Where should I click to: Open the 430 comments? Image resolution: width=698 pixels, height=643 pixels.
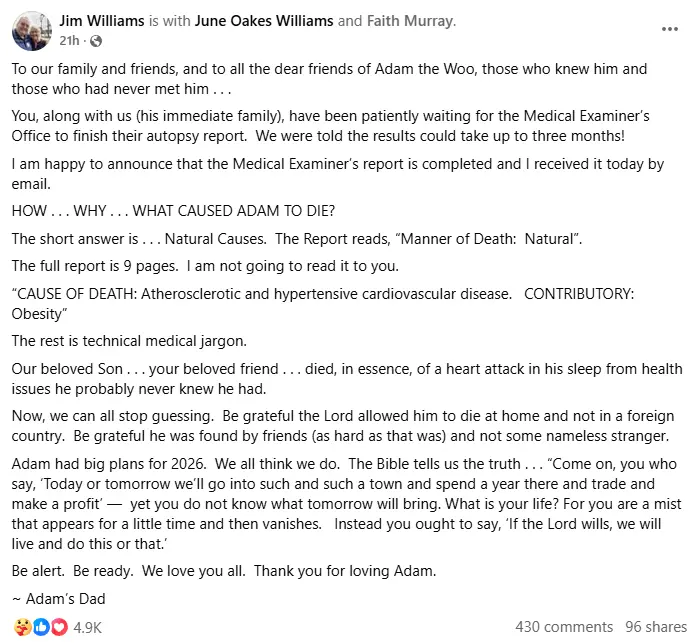(563, 627)
